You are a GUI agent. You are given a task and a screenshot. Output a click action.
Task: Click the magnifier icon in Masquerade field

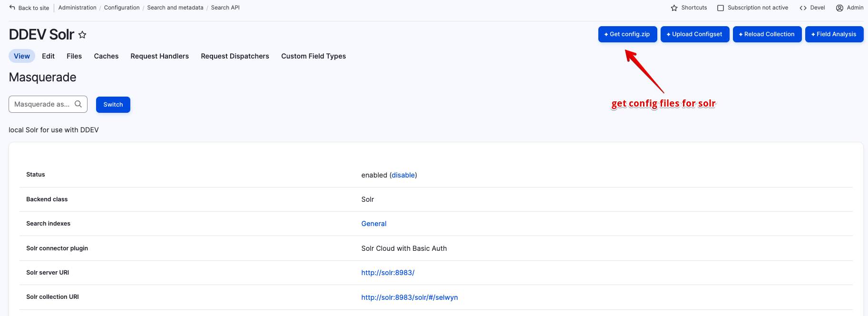78,104
